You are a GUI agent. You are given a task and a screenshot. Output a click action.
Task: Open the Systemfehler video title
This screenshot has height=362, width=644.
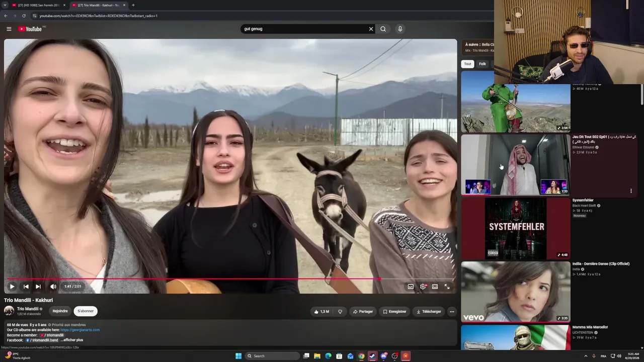583,200
